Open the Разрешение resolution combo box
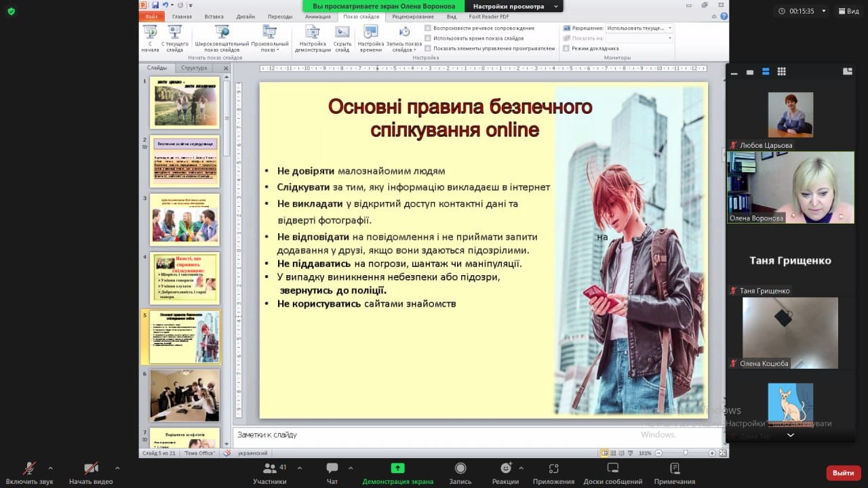Screen dimensions: 868x488 coord(639,28)
